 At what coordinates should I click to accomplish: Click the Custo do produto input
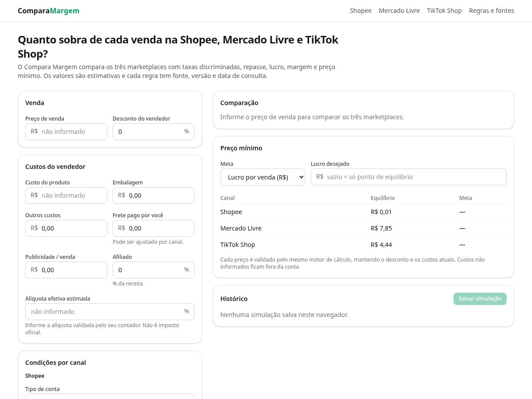pos(66,196)
